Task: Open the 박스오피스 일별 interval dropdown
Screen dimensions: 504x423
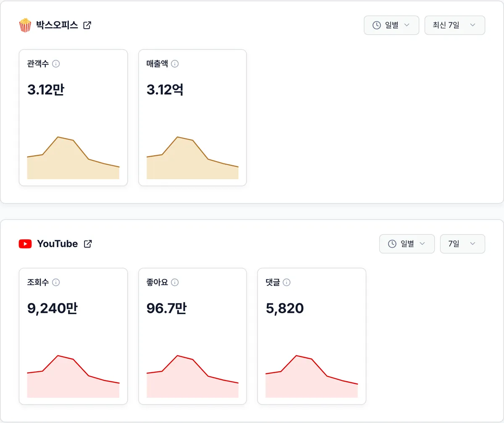Action: coord(391,25)
